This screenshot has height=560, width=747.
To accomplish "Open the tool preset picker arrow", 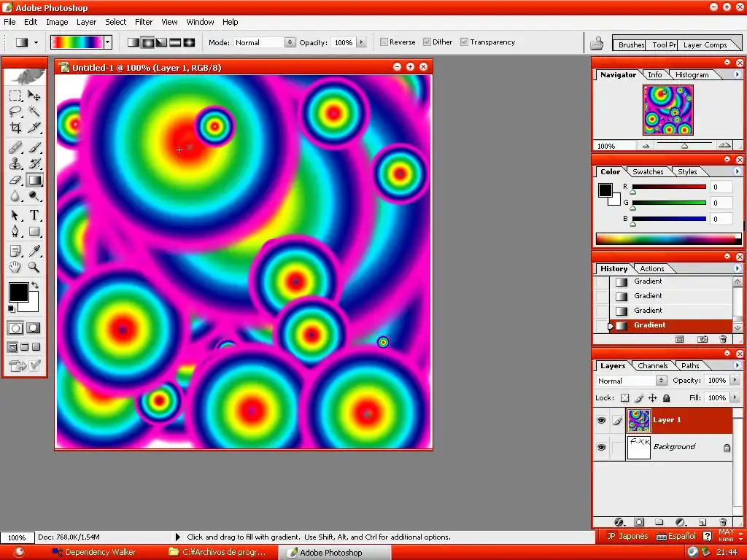I will 36,42.
